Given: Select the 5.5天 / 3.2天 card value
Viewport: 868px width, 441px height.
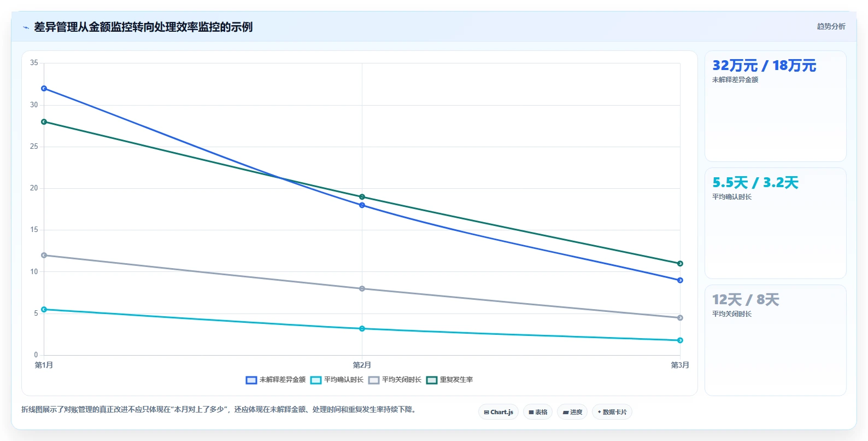Looking at the screenshot, I should coord(755,183).
